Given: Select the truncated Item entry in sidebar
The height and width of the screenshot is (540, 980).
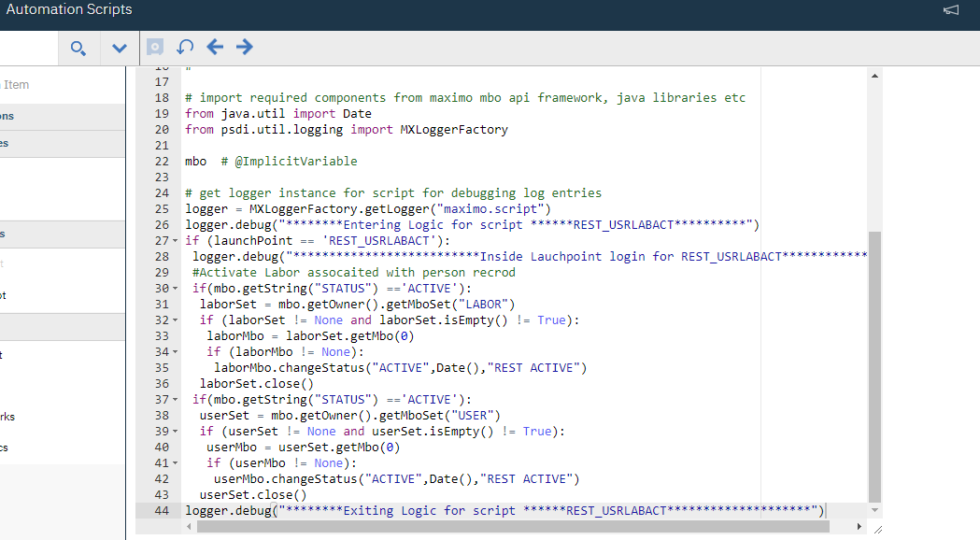Looking at the screenshot, I should click(x=15, y=84).
